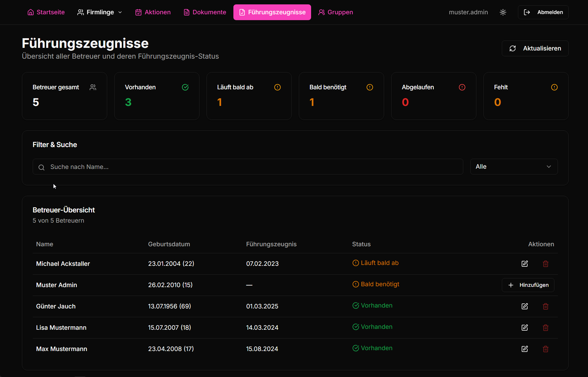This screenshot has width=588, height=377.
Task: Switch to the Aktionen tab
Action: pyautogui.click(x=153, y=12)
